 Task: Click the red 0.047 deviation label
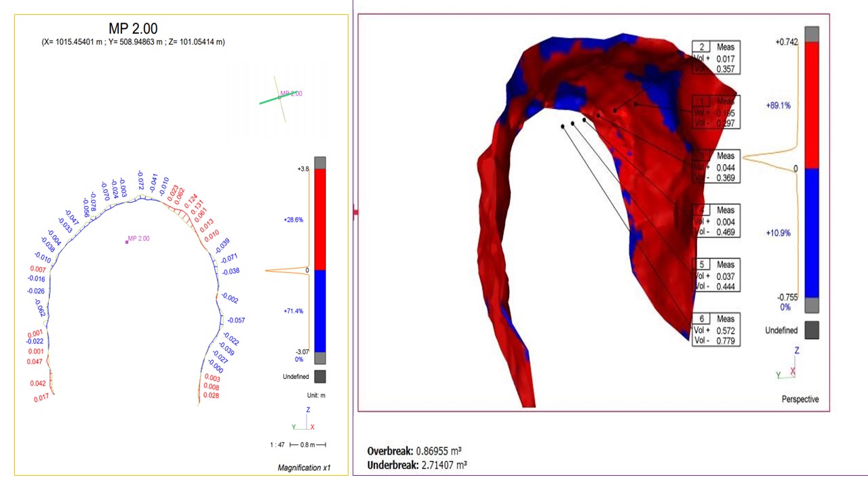click(35, 361)
